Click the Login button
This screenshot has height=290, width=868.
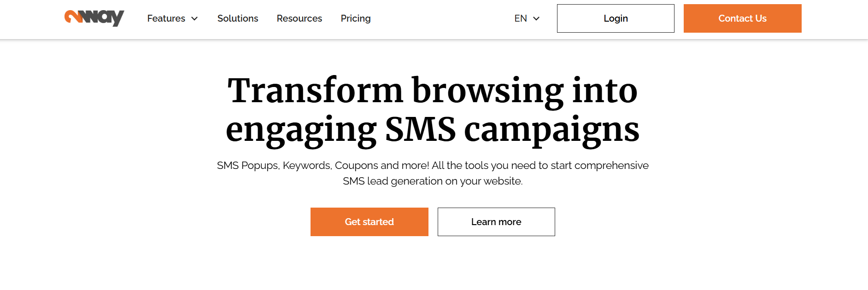click(x=616, y=18)
